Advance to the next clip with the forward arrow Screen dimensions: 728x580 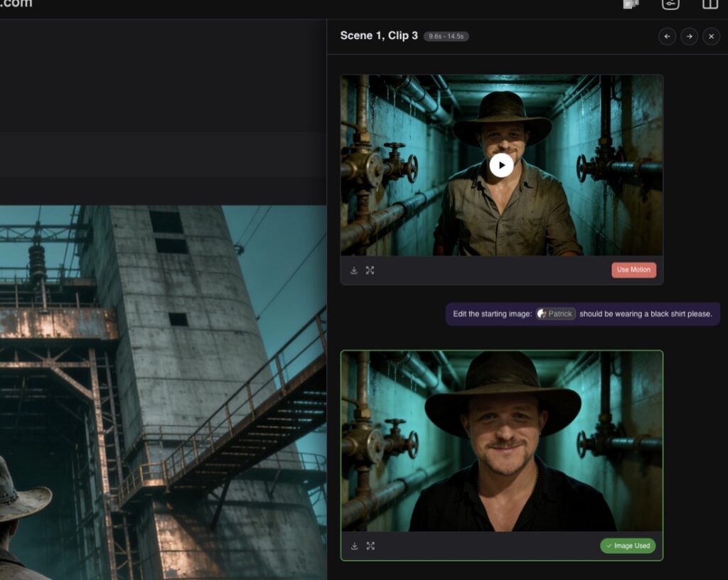click(688, 36)
